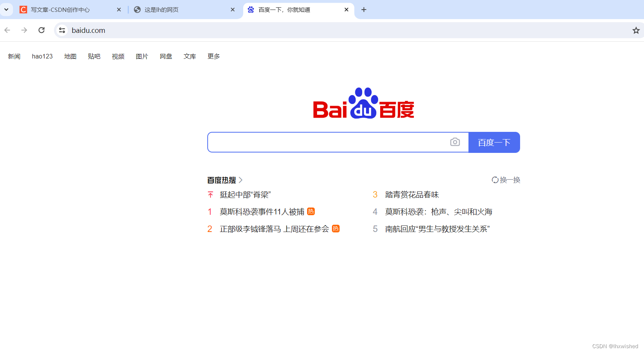
Task: Open hot search 莫斯科恐袭事件11人被捕
Action: (x=262, y=212)
